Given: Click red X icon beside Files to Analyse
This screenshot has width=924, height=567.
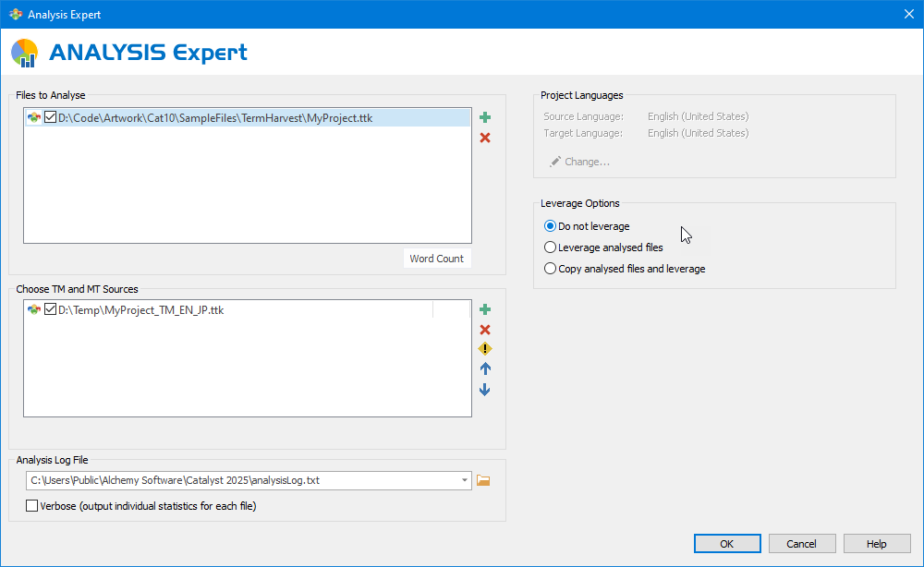Looking at the screenshot, I should [485, 138].
